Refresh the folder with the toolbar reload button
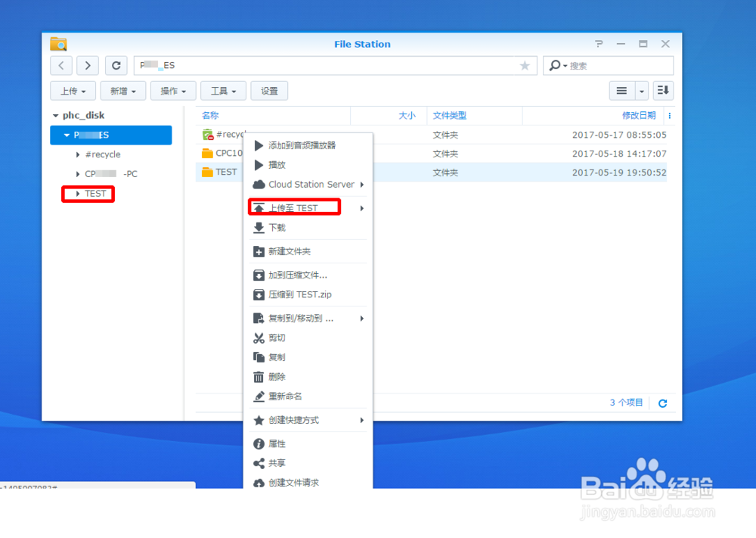This screenshot has width=756, height=538. pos(116,65)
